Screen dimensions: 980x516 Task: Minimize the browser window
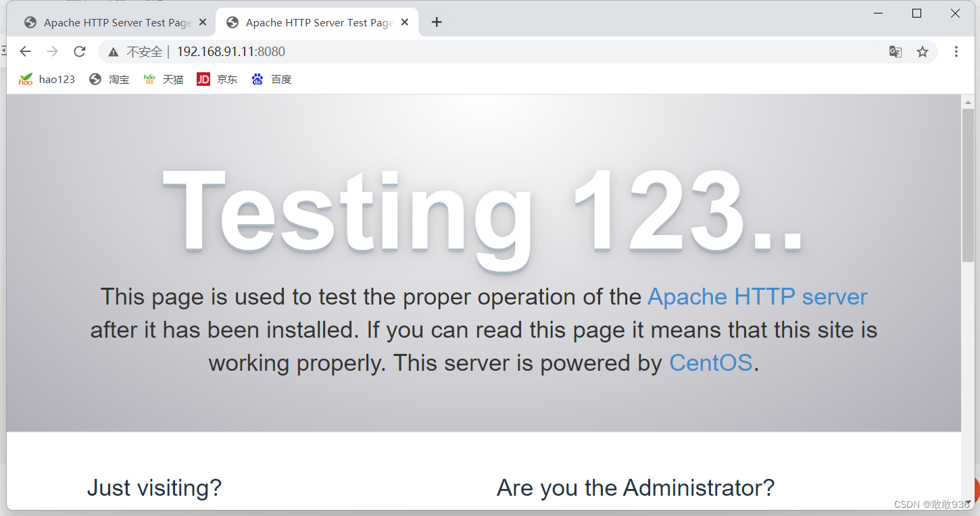(x=879, y=14)
